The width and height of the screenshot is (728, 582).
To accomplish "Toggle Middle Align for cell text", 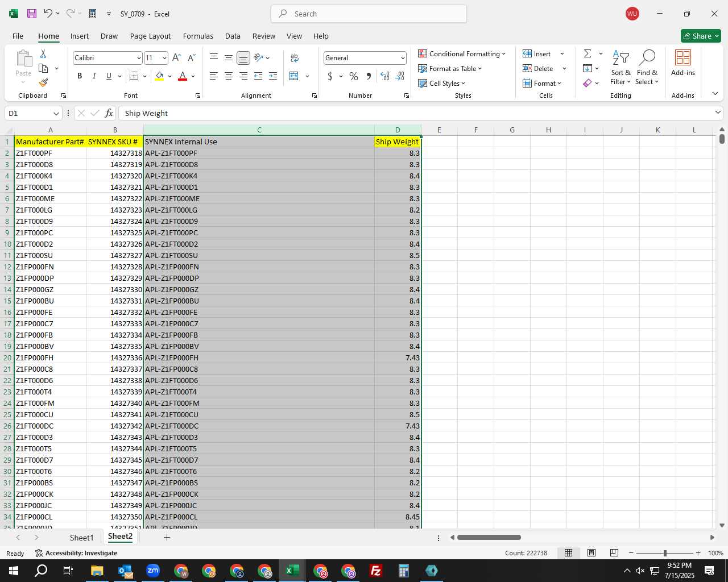I will pos(229,58).
